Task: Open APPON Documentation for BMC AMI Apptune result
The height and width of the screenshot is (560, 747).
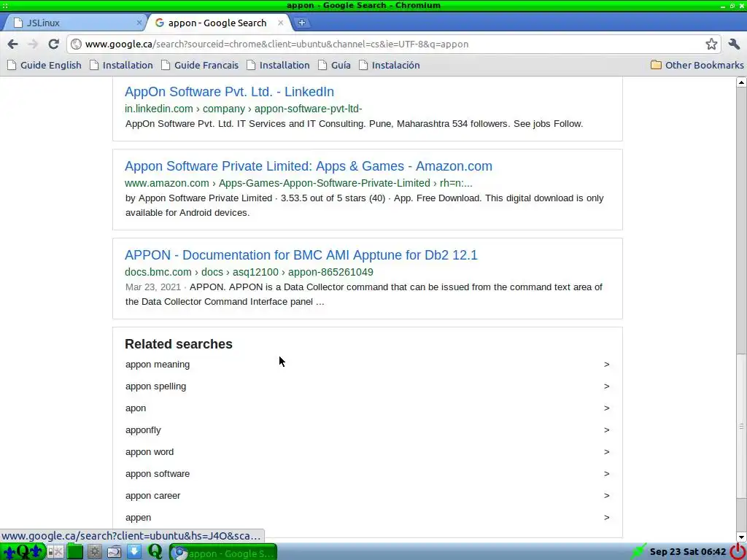Action: point(301,255)
